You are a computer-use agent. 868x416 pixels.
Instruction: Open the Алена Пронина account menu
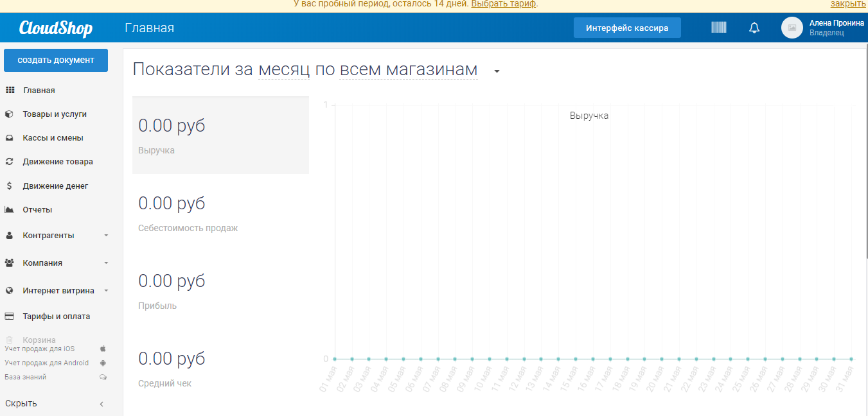tap(826, 27)
